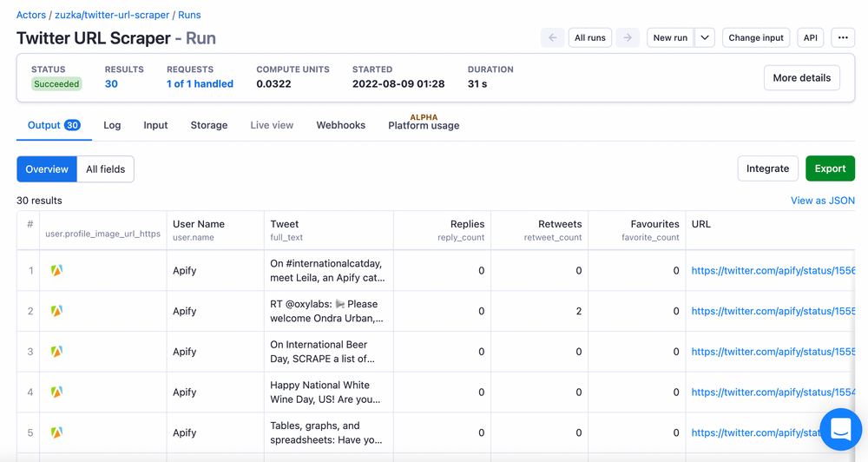Open the three-dots more options menu
Image resolution: width=868 pixels, height=462 pixels.
pyautogui.click(x=842, y=38)
